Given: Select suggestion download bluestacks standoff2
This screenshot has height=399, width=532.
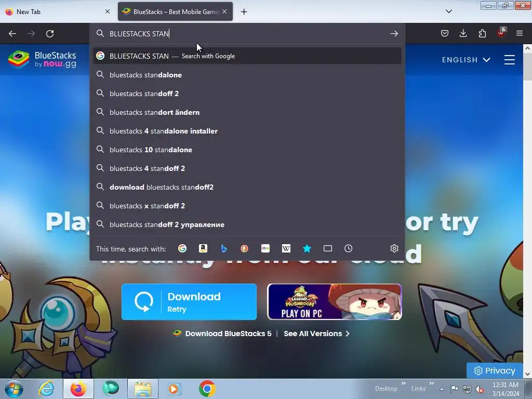Looking at the screenshot, I should 247,187.
